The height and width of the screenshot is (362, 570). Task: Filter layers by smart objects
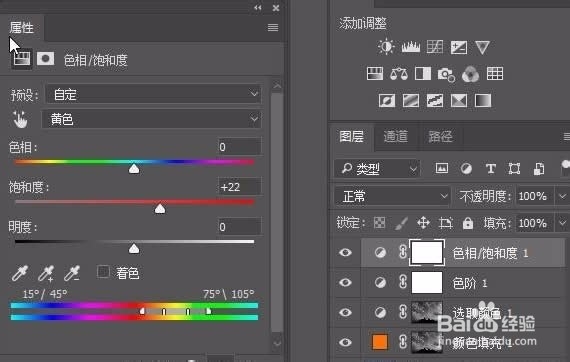539,169
